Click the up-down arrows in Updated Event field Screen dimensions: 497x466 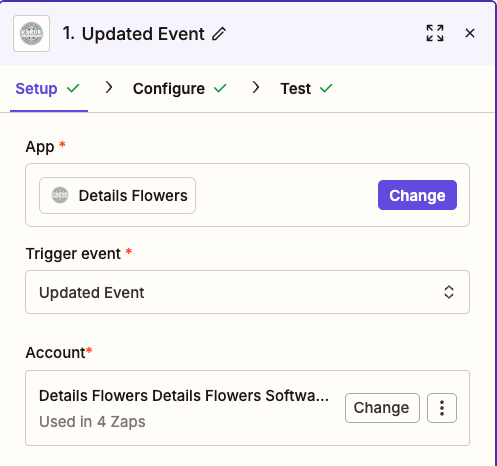449,292
